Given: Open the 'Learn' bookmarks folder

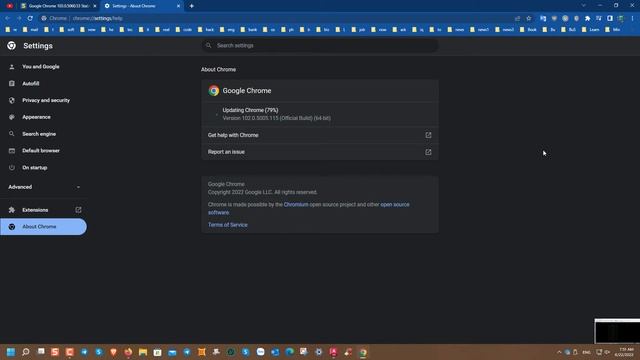Looking at the screenshot, I should (591, 30).
